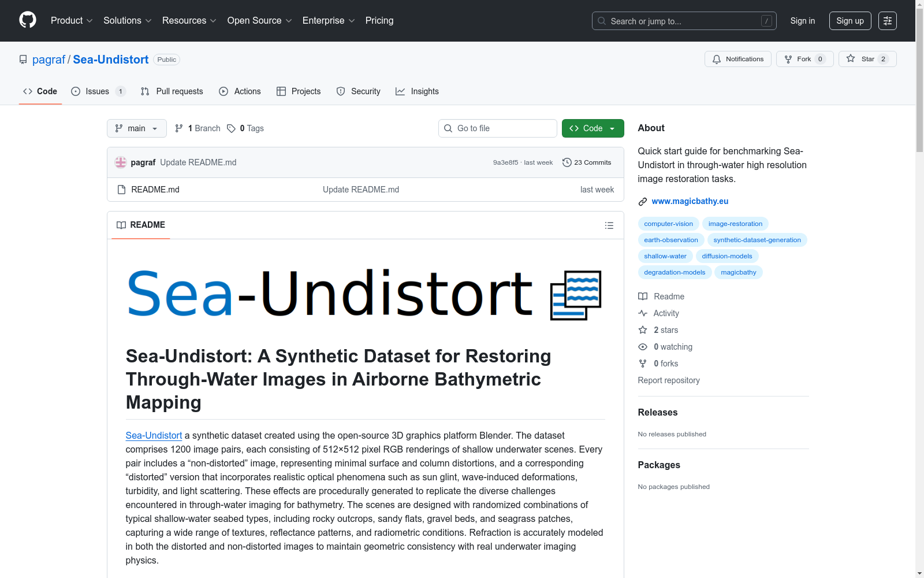The width and height of the screenshot is (924, 578).
Task: Open the earth-observation topic tag
Action: point(671,240)
